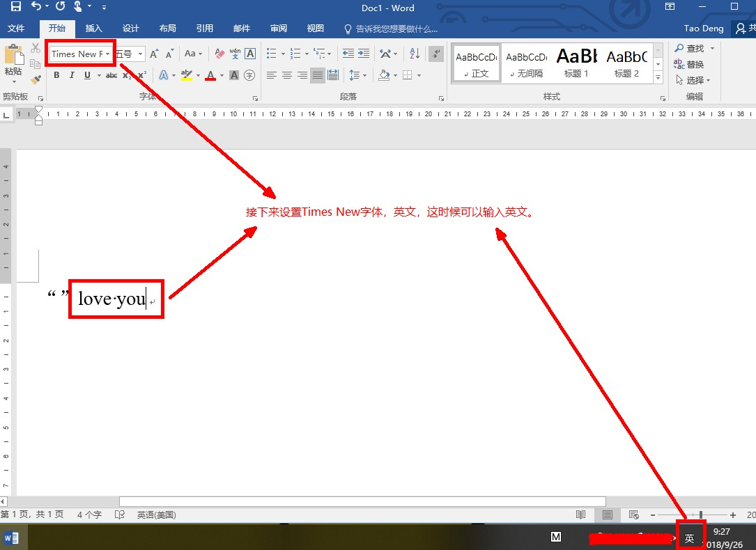
Task: Click the 英 input method indicator
Action: click(690, 537)
